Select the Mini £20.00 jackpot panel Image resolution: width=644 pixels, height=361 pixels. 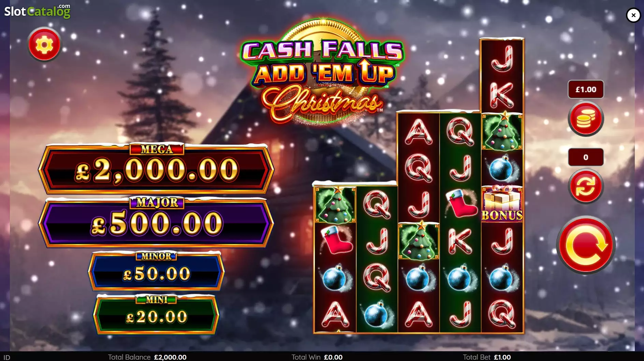click(x=156, y=315)
